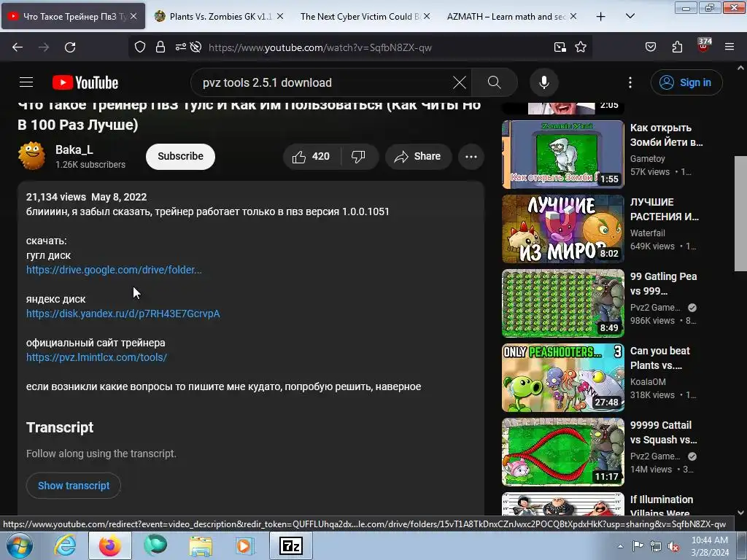
Task: Click the Windows Start orb
Action: click(x=20, y=545)
